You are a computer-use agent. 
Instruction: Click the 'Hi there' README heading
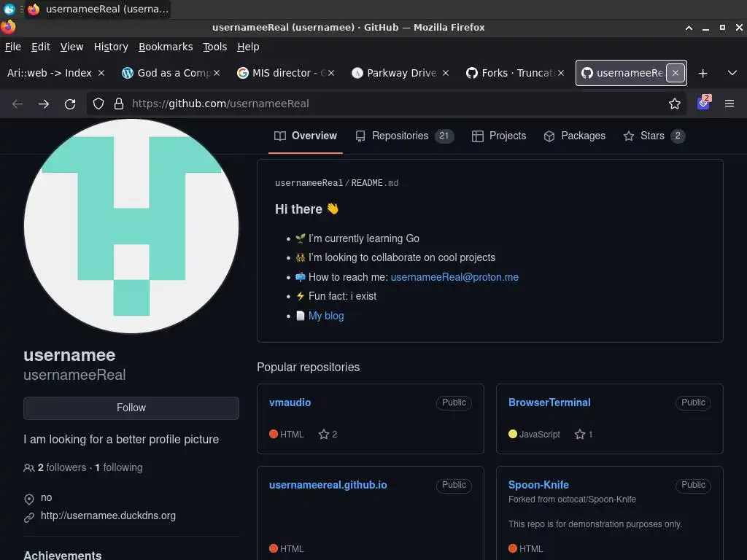click(x=307, y=209)
